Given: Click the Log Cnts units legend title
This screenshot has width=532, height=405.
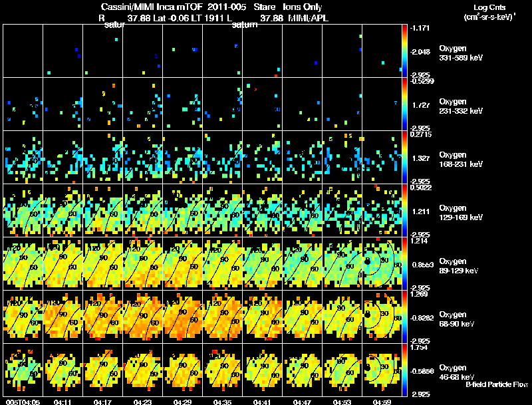Looking at the screenshot, I should [x=489, y=12].
